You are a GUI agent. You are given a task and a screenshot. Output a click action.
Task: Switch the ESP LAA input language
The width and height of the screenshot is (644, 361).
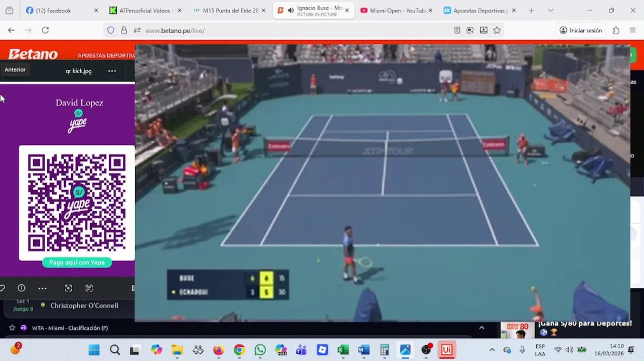coord(540,350)
